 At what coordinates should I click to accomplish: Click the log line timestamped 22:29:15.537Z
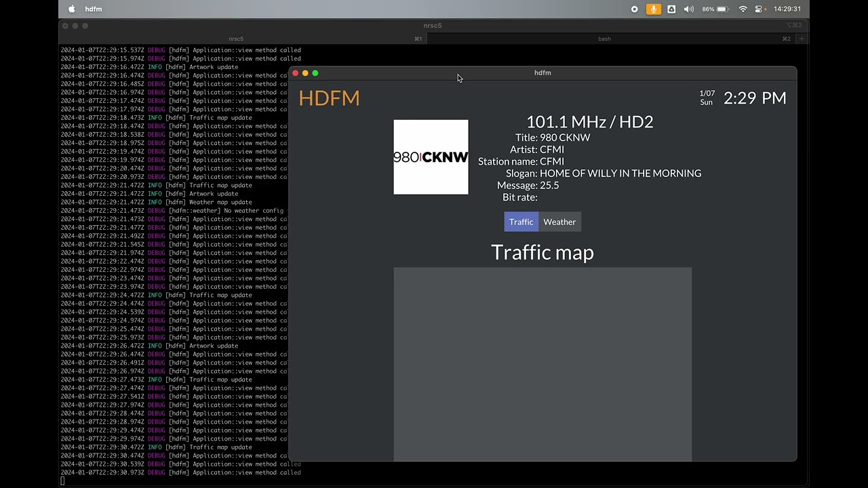[x=180, y=50]
